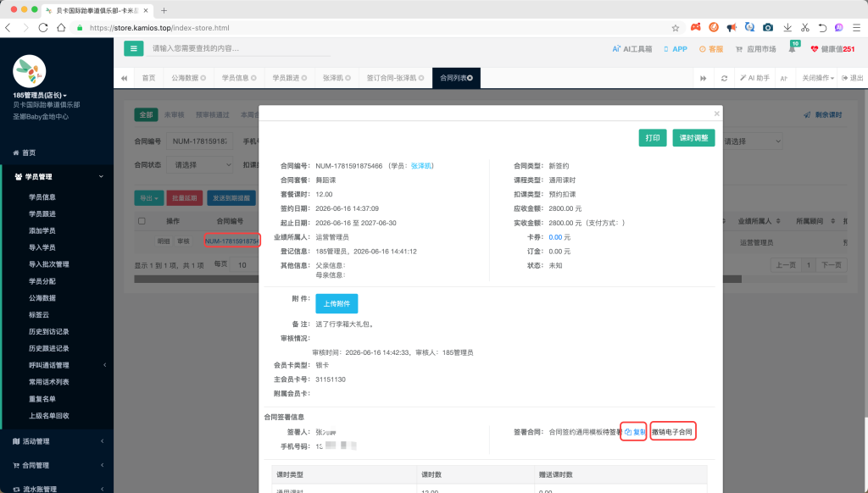Click the 上传附件 upload button
The image size is (868, 493).
pos(337,304)
